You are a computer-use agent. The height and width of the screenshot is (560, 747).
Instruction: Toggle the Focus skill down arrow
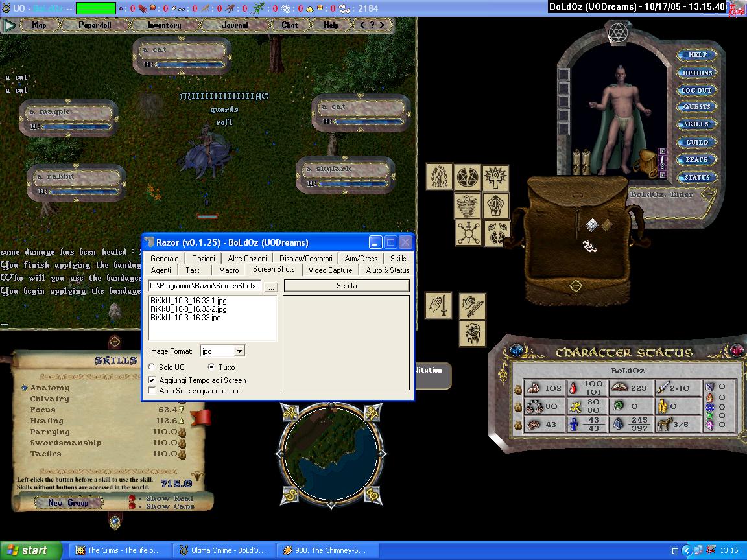[182, 410]
